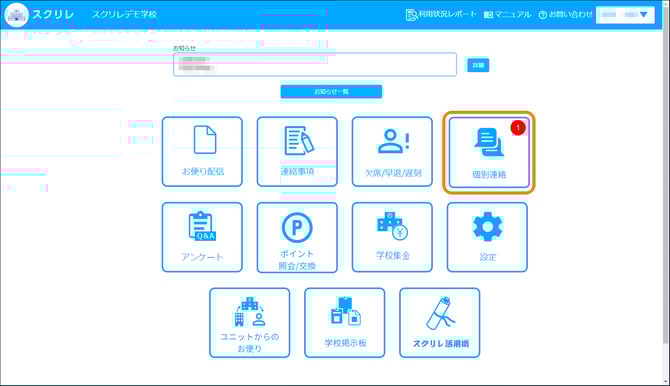Viewport: 670px width, 386px height.
Task: Click the 詳細 button beside the notice
Action: 478,65
